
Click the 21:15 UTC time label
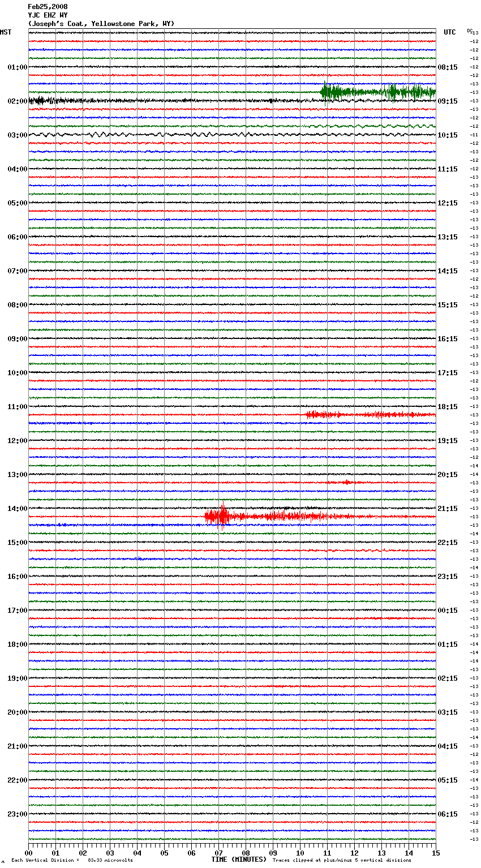[448, 509]
